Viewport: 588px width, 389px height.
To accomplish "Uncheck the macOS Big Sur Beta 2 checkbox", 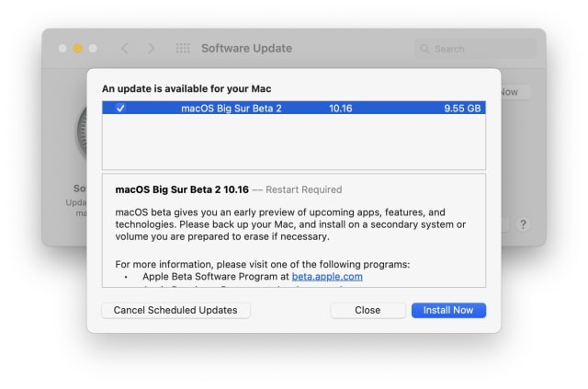I will pos(120,109).
